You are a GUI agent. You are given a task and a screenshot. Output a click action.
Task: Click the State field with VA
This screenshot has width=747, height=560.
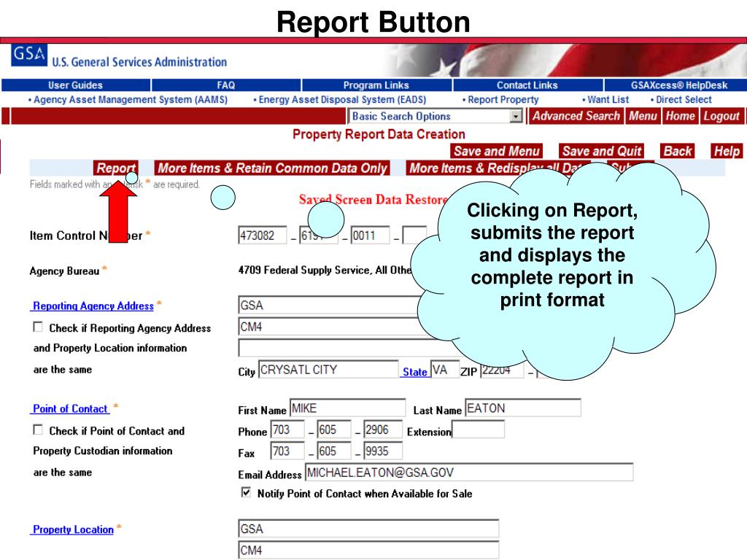444,370
